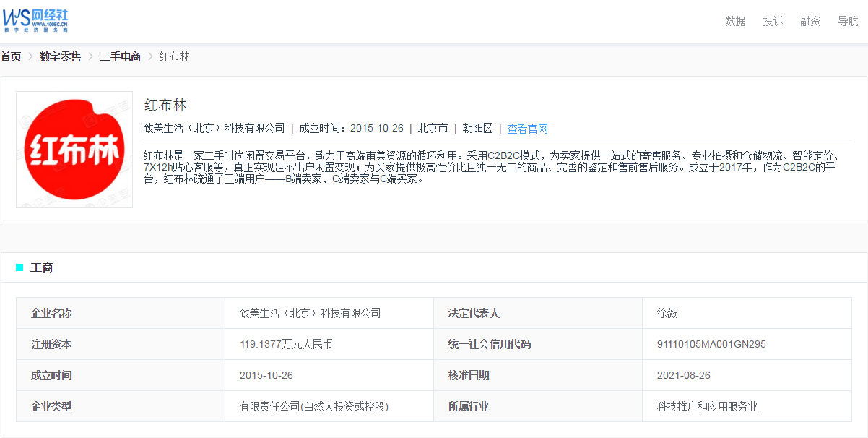Screen dimensions: 868x438
Task: Select the 红布林 company title heading
Action: [x=165, y=105]
